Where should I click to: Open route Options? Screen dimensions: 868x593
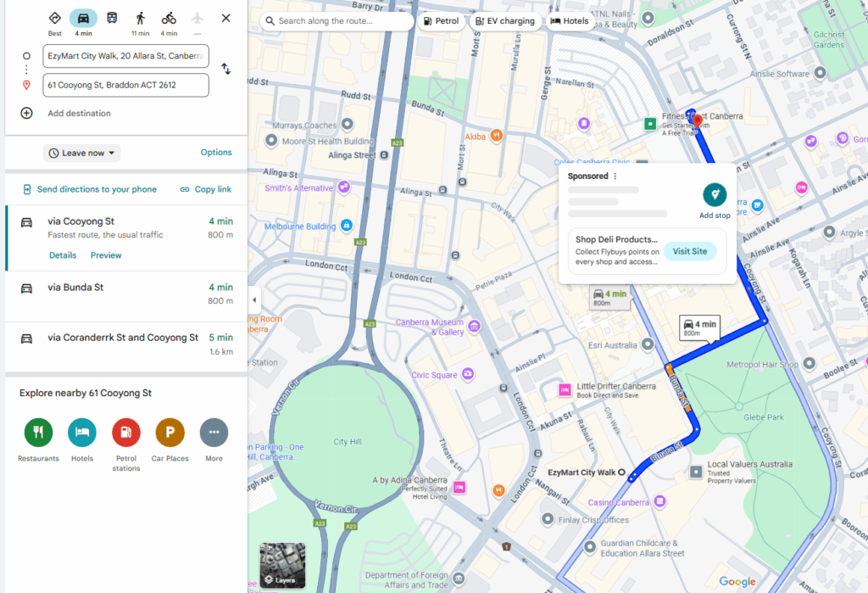216,153
